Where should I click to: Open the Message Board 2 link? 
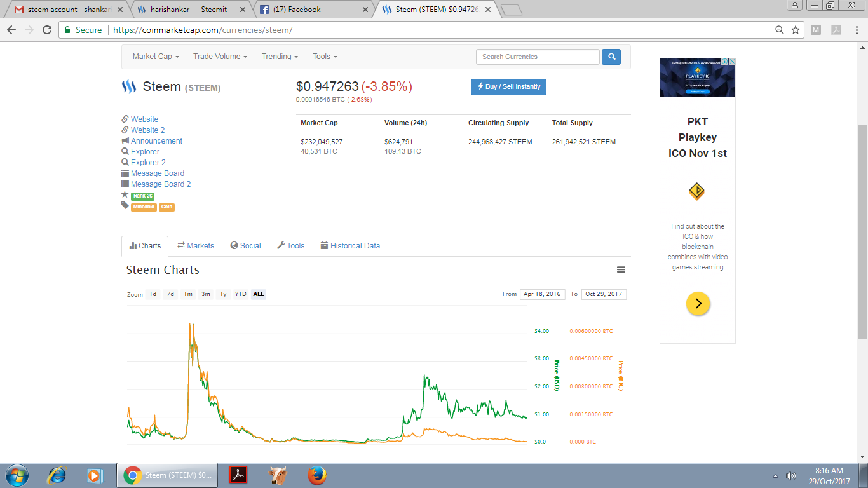click(161, 184)
